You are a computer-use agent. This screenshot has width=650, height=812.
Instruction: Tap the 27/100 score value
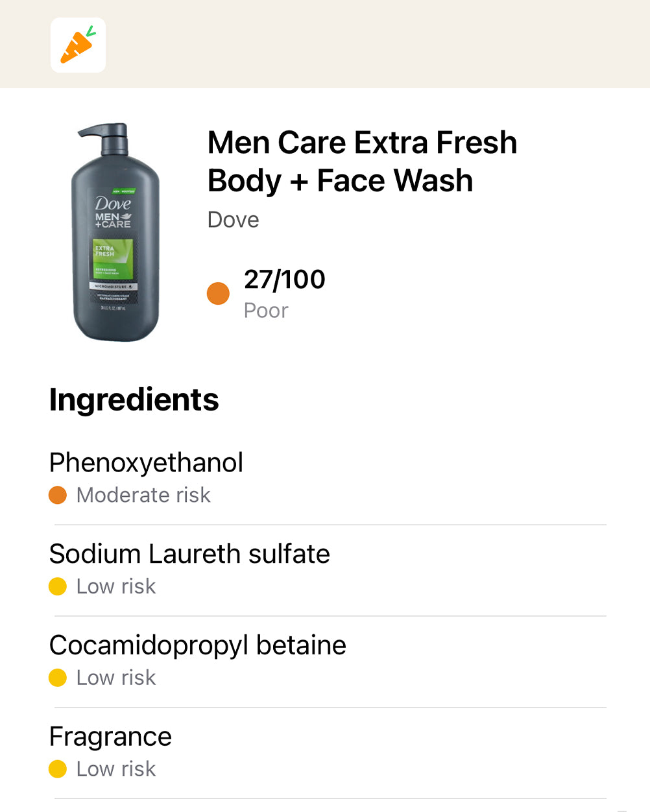tap(285, 280)
